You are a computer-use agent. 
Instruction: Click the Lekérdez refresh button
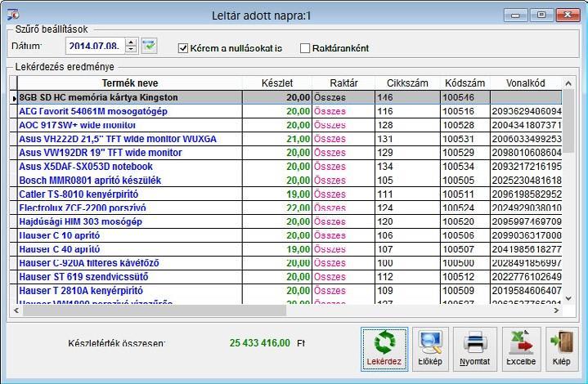coord(384,349)
